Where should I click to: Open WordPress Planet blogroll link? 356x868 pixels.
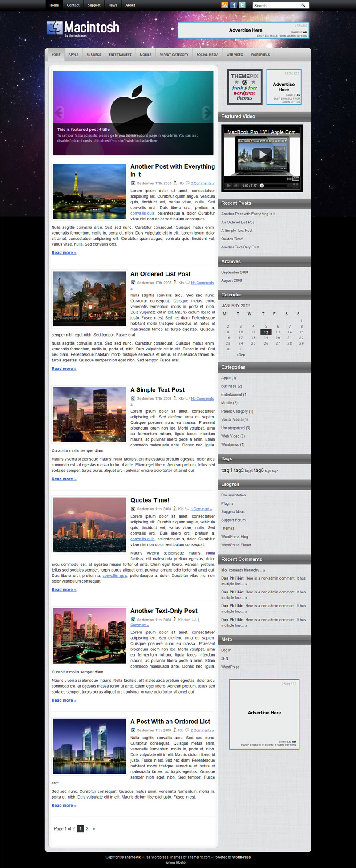click(236, 545)
